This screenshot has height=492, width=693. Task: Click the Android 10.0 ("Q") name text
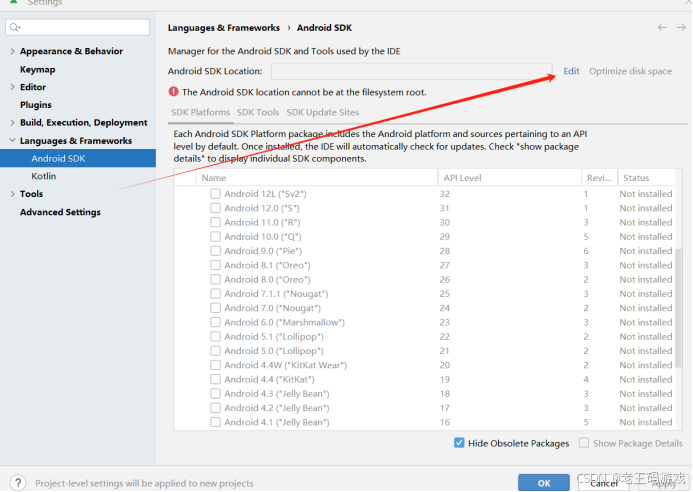pos(263,236)
